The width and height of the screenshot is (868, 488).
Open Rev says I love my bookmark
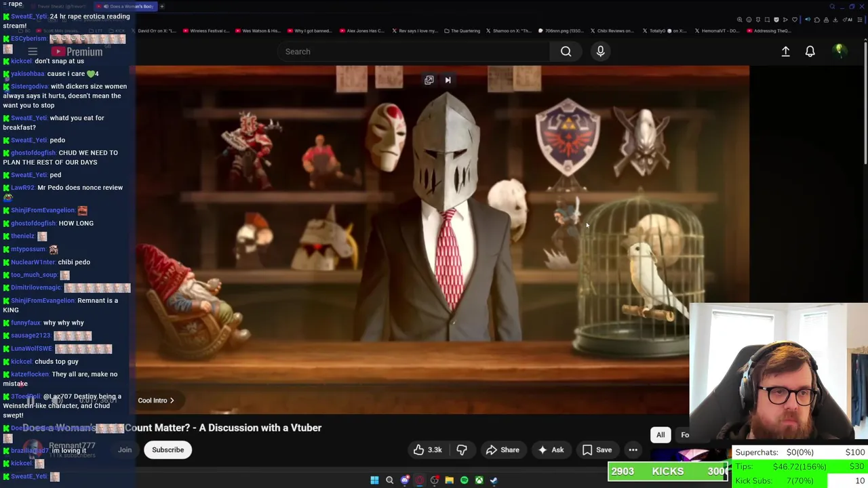[x=414, y=30]
